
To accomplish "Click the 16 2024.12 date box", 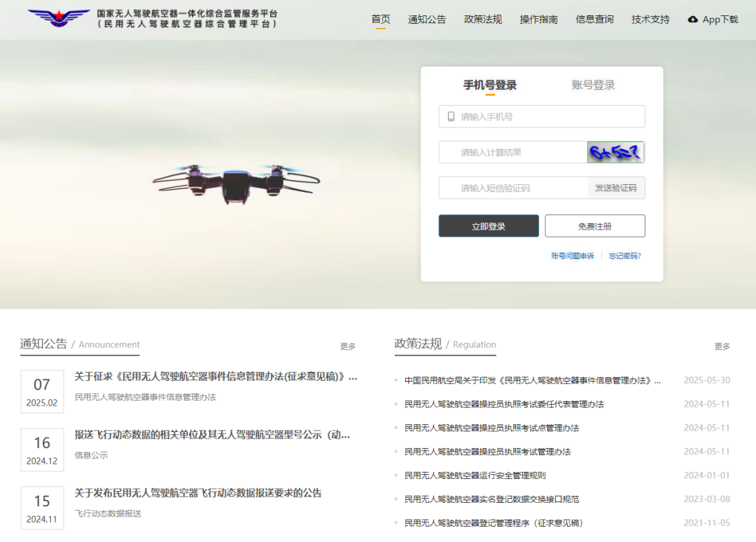I will tap(42, 450).
